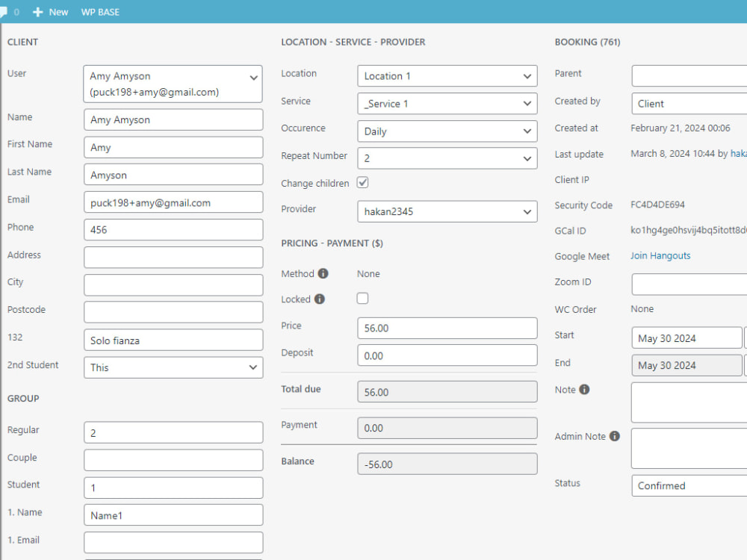
Task: Open the 2nd Student dropdown
Action: click(x=173, y=367)
